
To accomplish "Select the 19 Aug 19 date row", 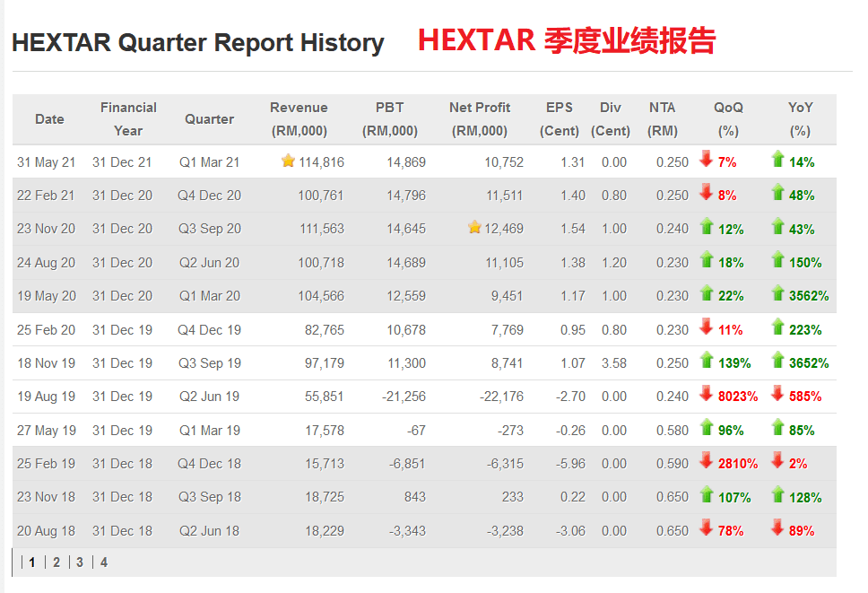I will tap(425, 397).
